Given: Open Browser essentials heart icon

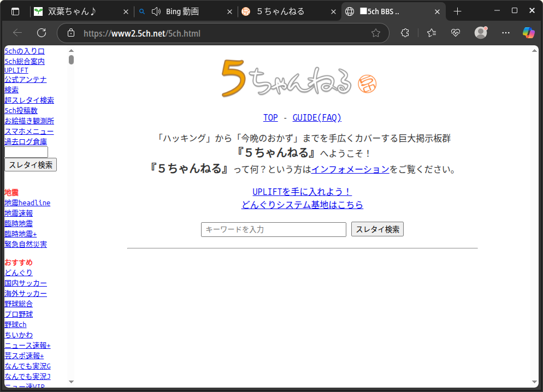Looking at the screenshot, I should pyautogui.click(x=456, y=33).
